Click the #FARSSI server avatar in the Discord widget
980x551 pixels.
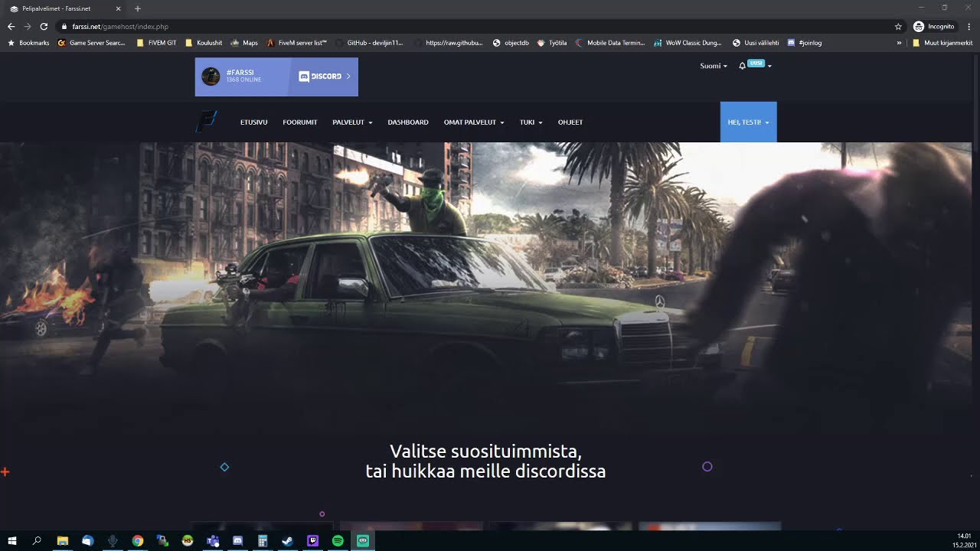click(x=211, y=77)
